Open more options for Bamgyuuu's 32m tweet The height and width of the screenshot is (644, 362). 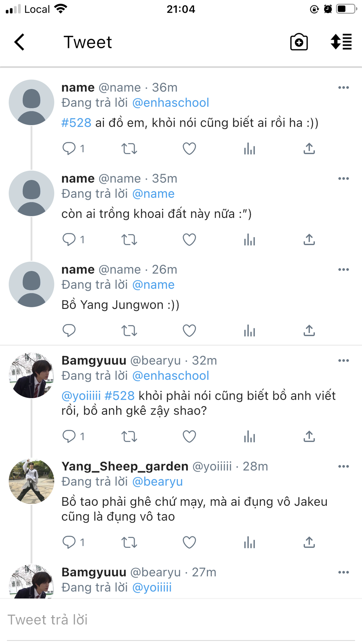pyautogui.click(x=344, y=361)
